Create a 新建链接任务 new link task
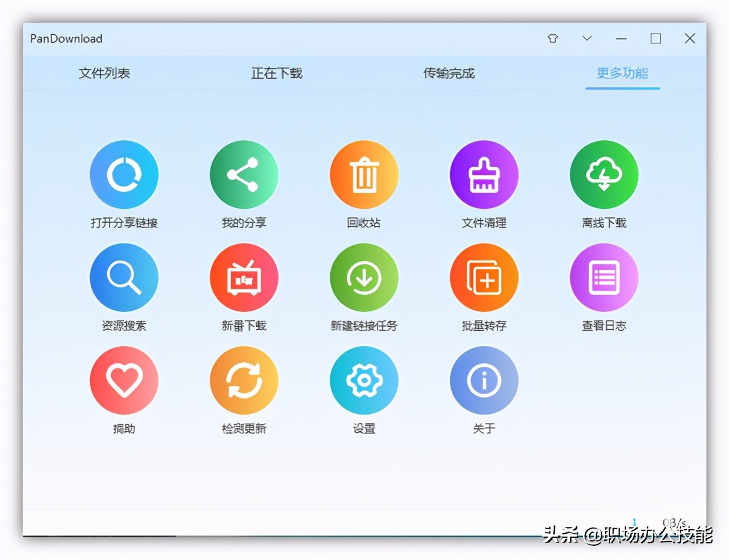729x560 pixels. pyautogui.click(x=364, y=277)
